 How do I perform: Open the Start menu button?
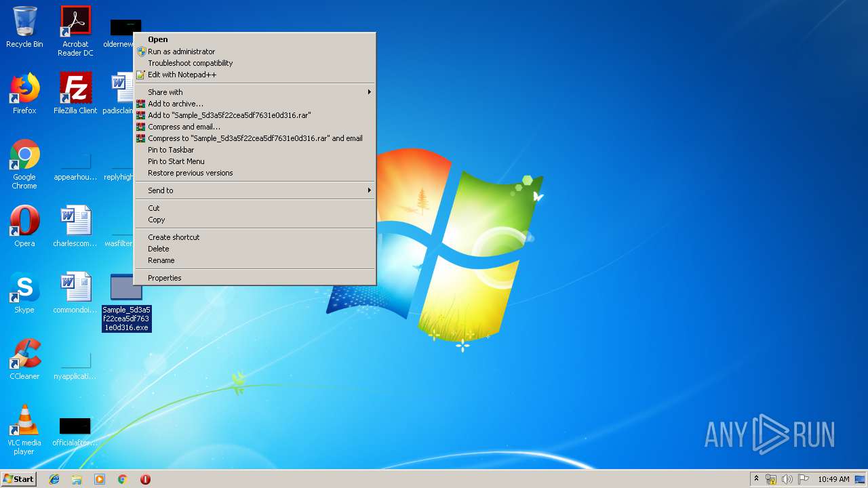click(19, 479)
